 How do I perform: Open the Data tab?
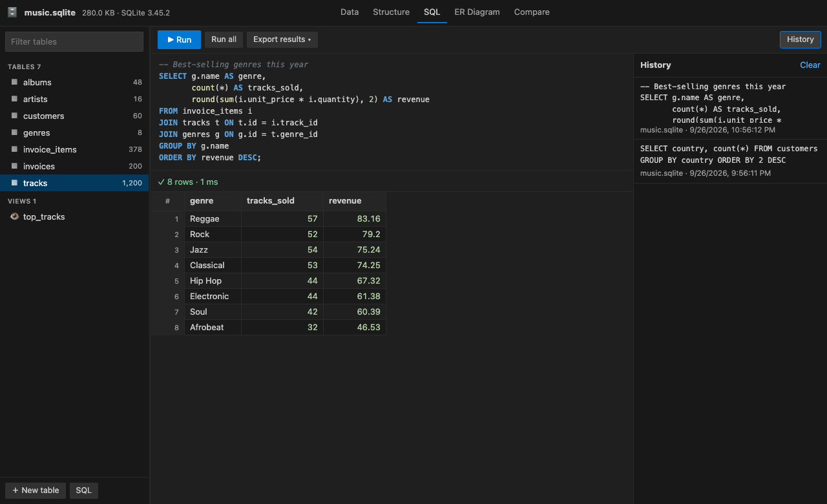[x=350, y=12]
